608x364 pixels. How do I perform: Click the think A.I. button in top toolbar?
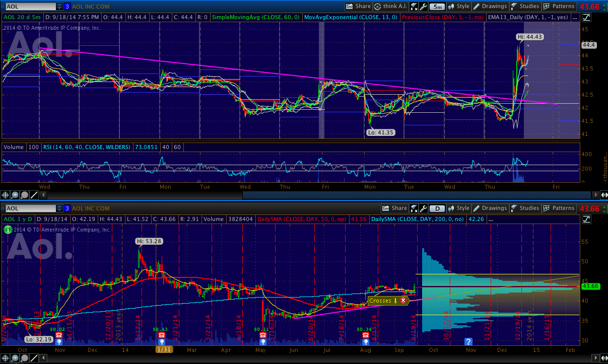[x=390, y=7]
